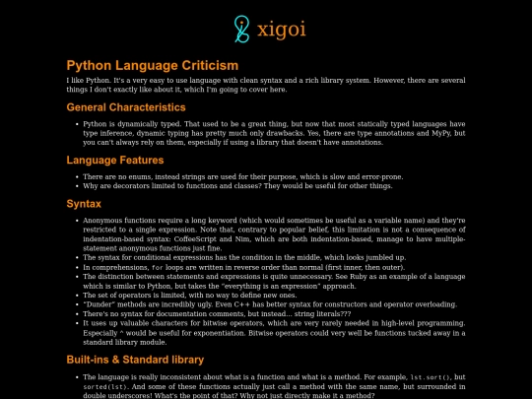Click the xigoi site name text
This screenshot has width=532, height=399.
[x=281, y=30]
